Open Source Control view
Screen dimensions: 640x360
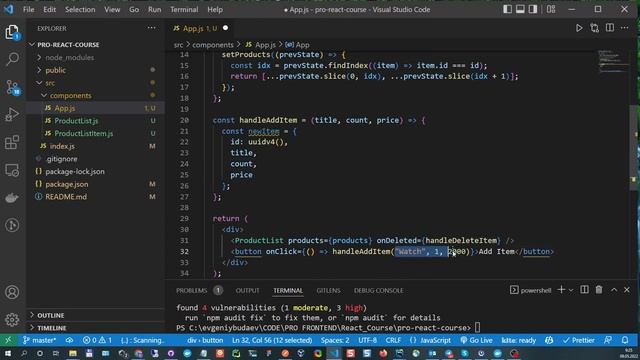pyautogui.click(x=12, y=87)
